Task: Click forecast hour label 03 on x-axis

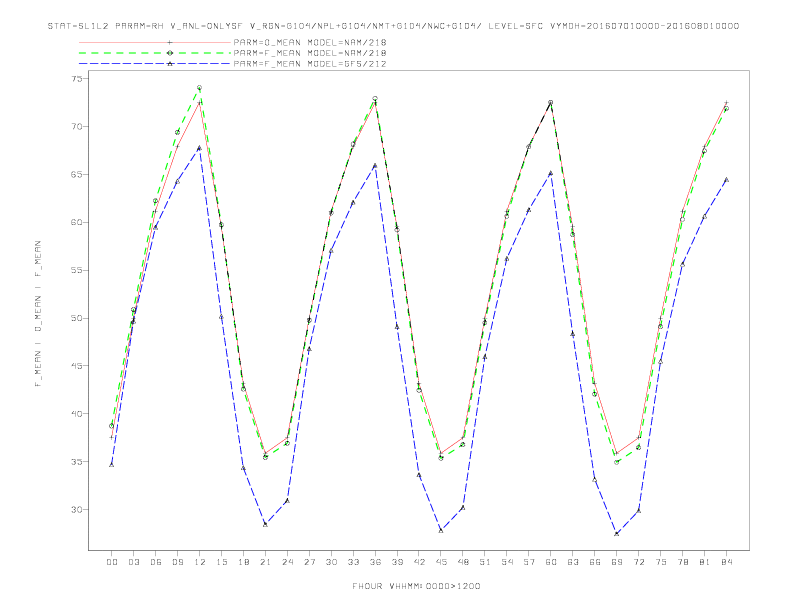Action: coord(133,562)
